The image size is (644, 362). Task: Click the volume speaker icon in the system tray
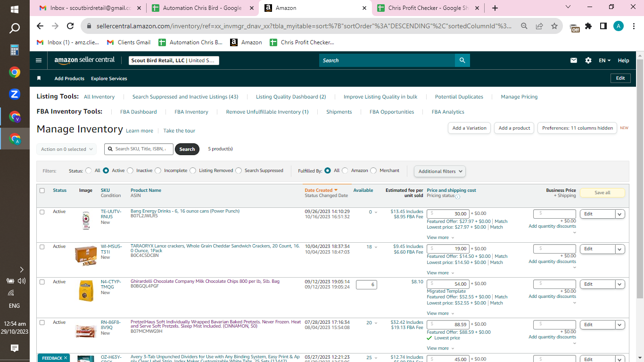(x=21, y=281)
